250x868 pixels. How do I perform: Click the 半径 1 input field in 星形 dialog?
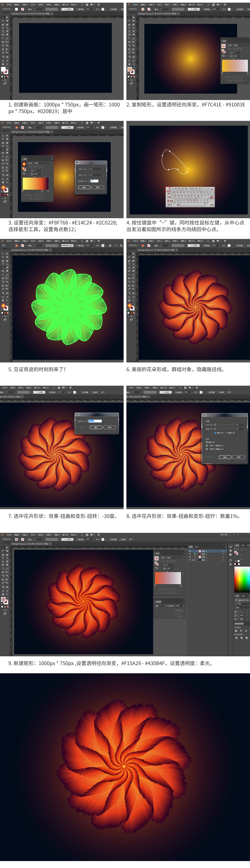[95, 169]
